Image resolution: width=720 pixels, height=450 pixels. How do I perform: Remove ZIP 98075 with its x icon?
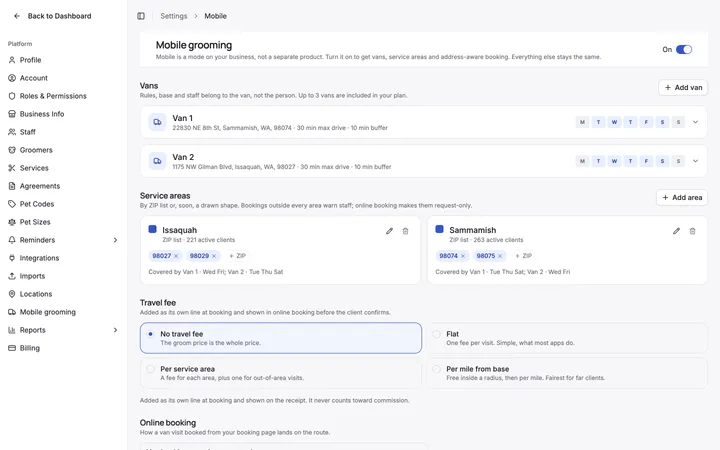point(500,256)
